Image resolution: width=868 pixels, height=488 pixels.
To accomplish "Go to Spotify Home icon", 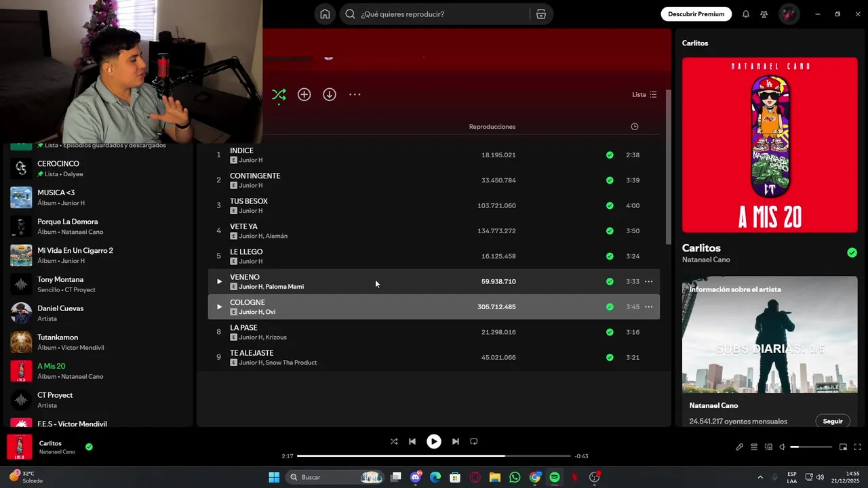I will [x=325, y=14].
